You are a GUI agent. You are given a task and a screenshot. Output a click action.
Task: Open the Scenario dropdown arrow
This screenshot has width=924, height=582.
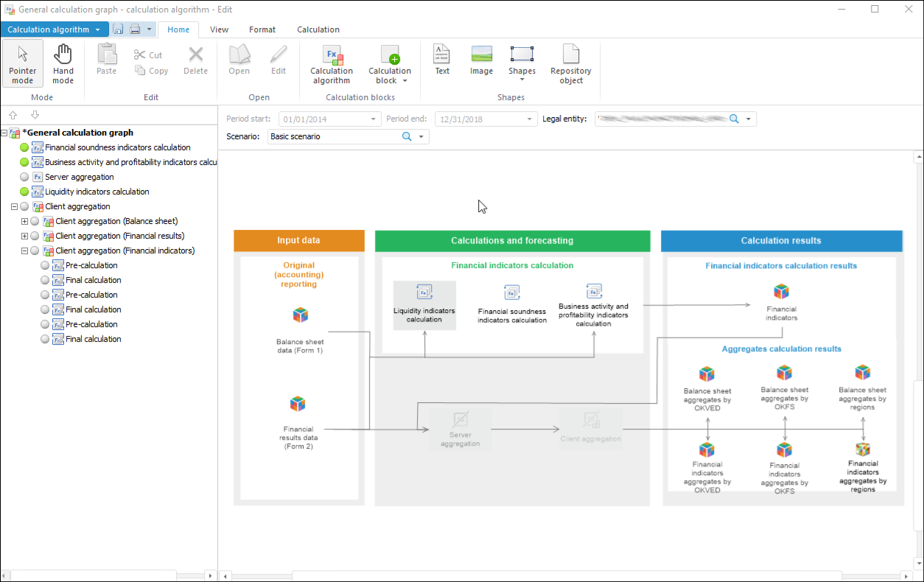click(x=421, y=137)
